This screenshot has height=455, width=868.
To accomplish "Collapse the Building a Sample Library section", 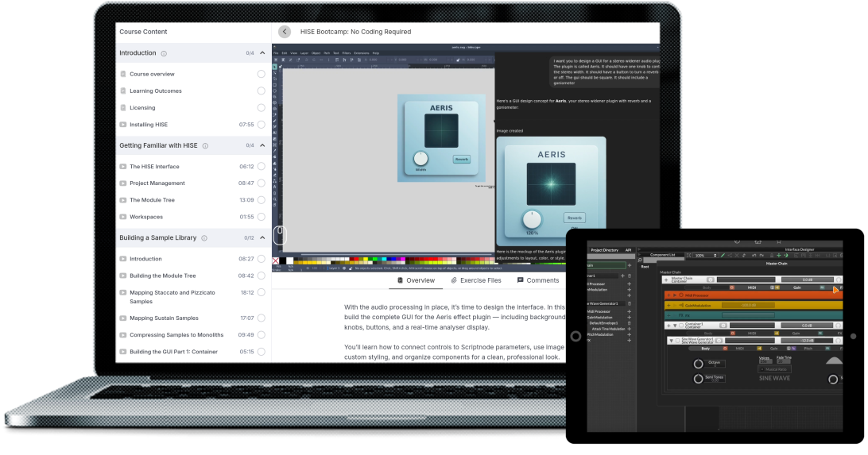I will (263, 238).
